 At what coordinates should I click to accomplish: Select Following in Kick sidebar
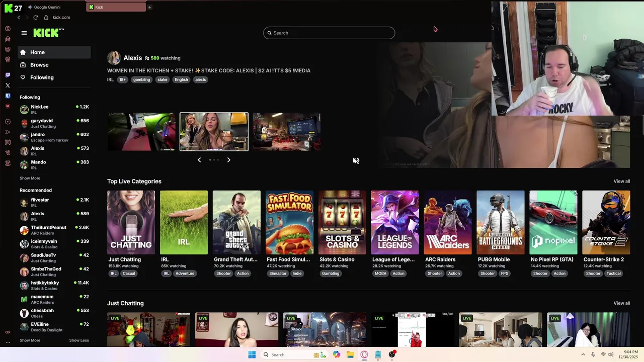54,77
